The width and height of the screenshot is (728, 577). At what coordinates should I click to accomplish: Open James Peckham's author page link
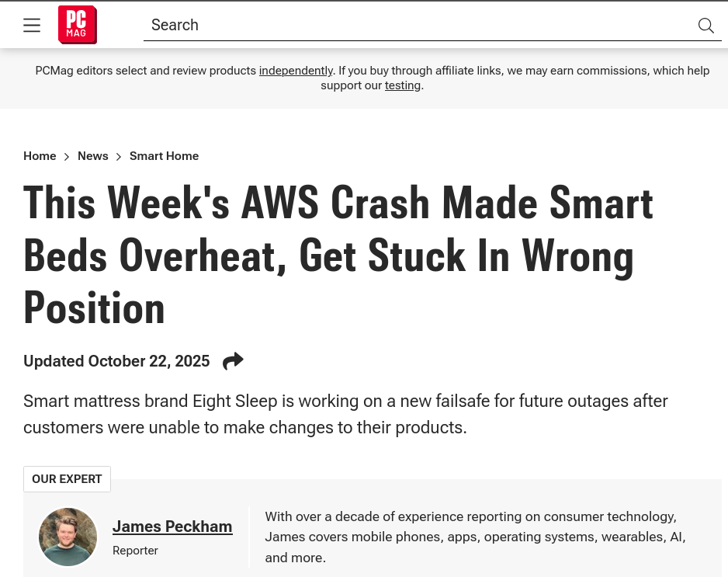(x=172, y=527)
